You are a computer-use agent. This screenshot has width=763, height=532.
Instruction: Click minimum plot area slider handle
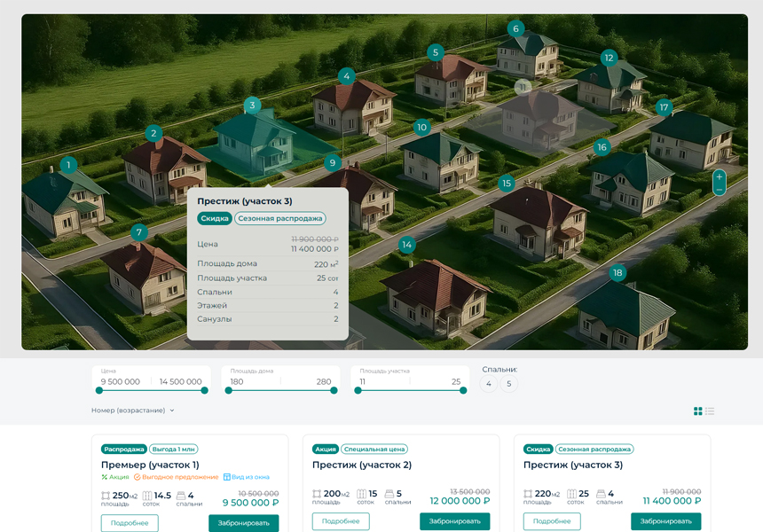click(x=358, y=390)
